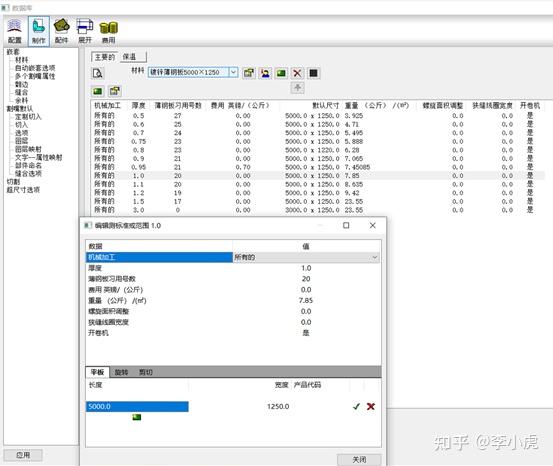The width and height of the screenshot is (553, 466).
Task: Click the person icon beside the material dropdown
Action: click(265, 73)
